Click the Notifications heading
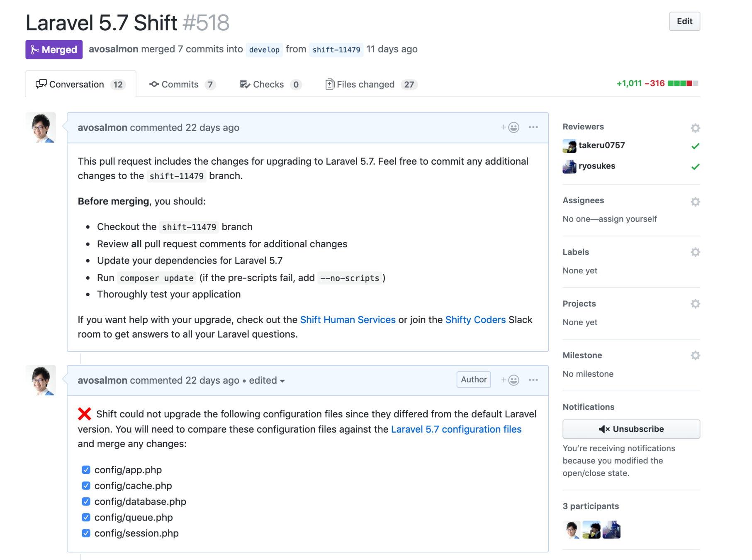The height and width of the screenshot is (560, 752). pos(588,407)
